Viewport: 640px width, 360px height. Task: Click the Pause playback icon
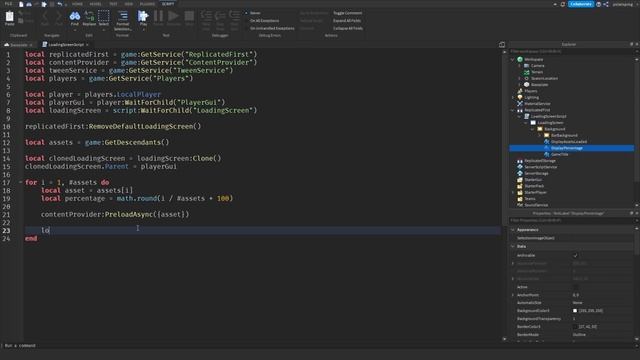158,16
